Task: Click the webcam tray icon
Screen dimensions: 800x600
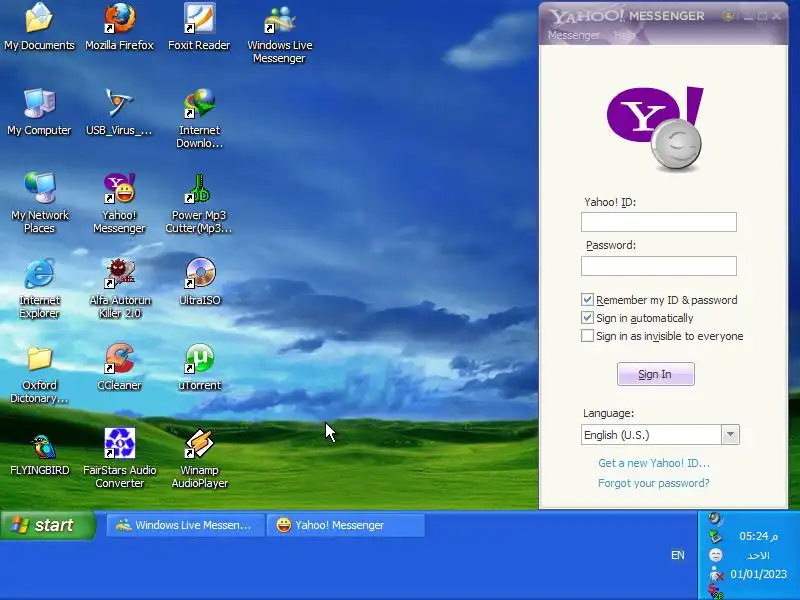Action: tap(715, 518)
